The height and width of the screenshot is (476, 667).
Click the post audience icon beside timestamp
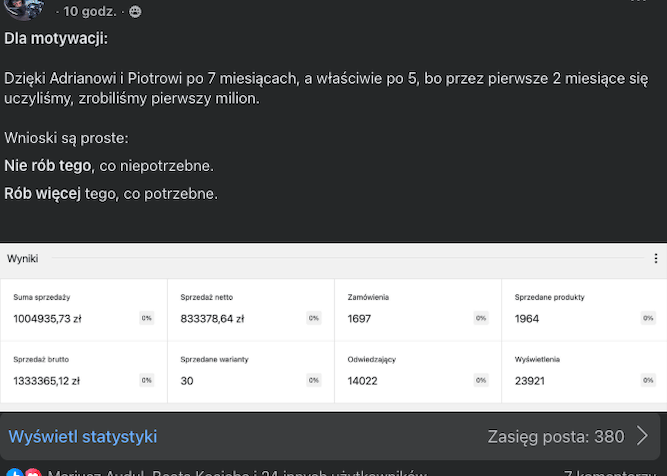[135, 12]
